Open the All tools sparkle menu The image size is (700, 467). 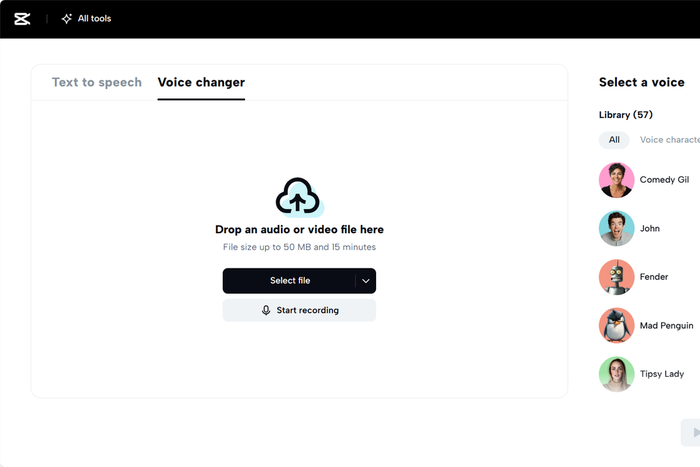click(x=86, y=19)
